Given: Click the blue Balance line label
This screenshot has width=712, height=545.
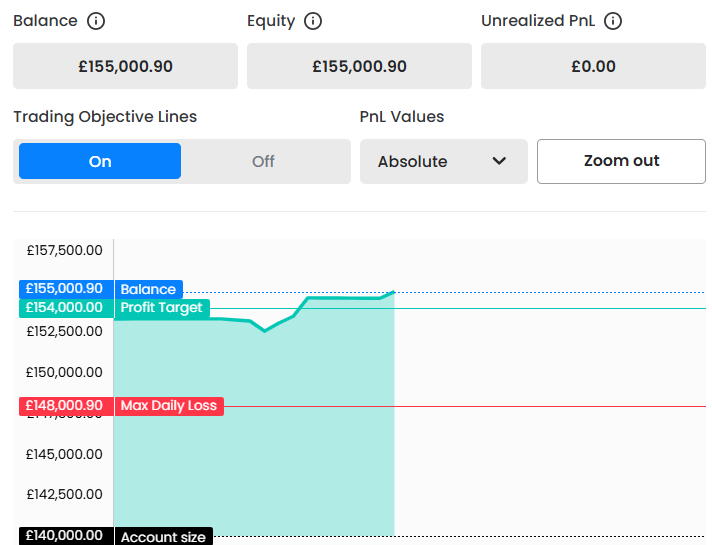Looking at the screenshot, I should pyautogui.click(x=148, y=289).
